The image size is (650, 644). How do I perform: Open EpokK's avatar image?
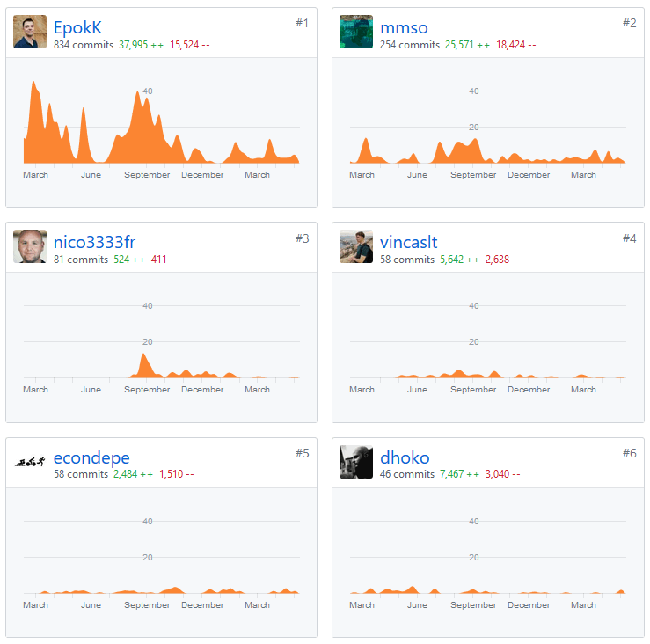click(x=30, y=32)
